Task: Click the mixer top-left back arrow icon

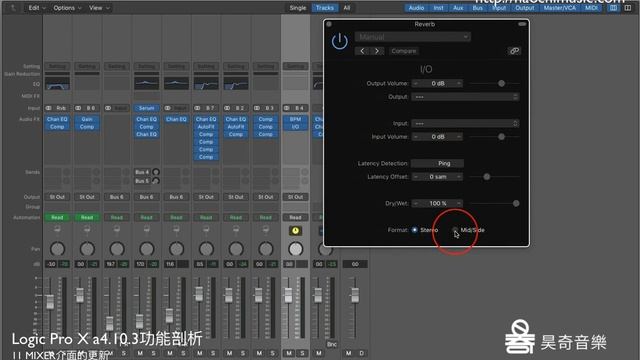Action: click(x=13, y=8)
